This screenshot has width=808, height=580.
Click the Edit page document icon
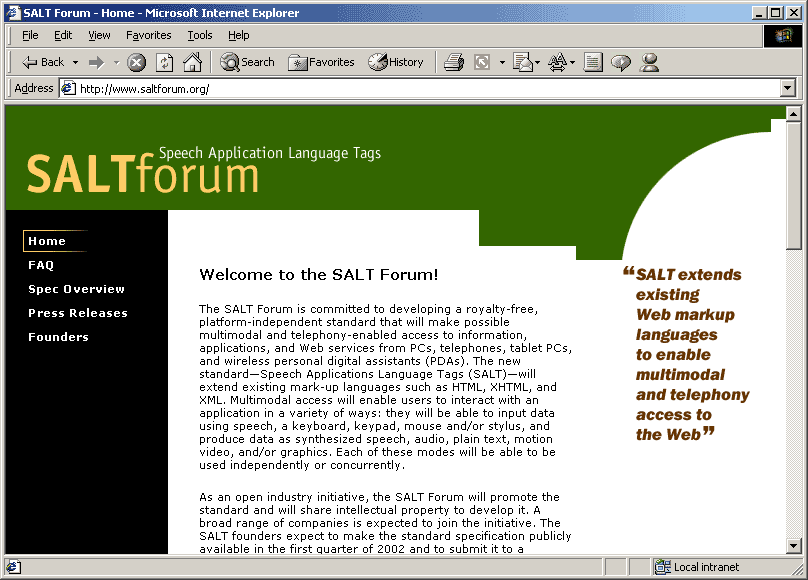[x=593, y=62]
